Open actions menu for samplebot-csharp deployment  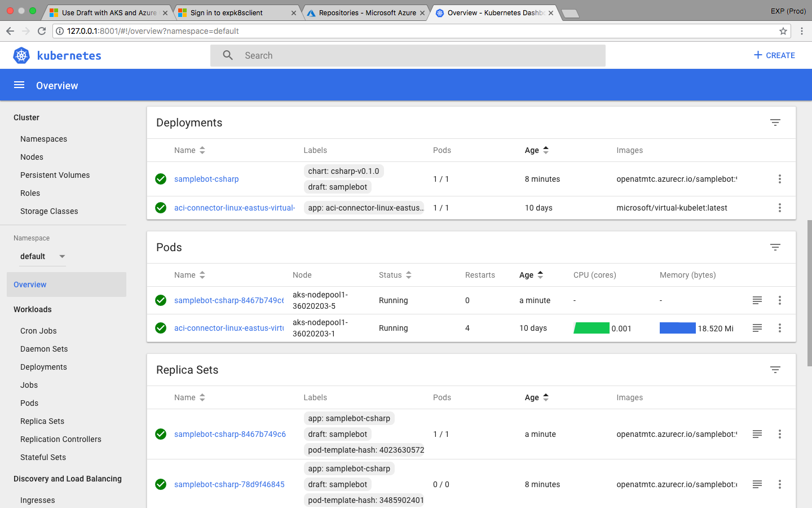(780, 179)
